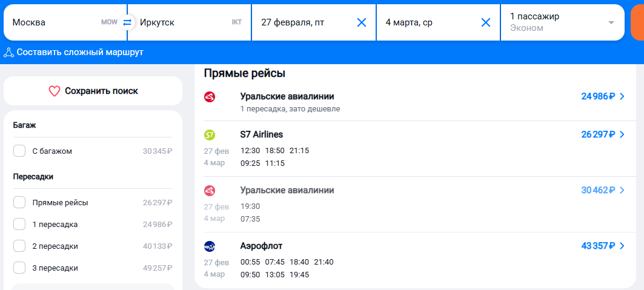
Task: Click the Аэрофлот airline logo
Action: pos(210,246)
